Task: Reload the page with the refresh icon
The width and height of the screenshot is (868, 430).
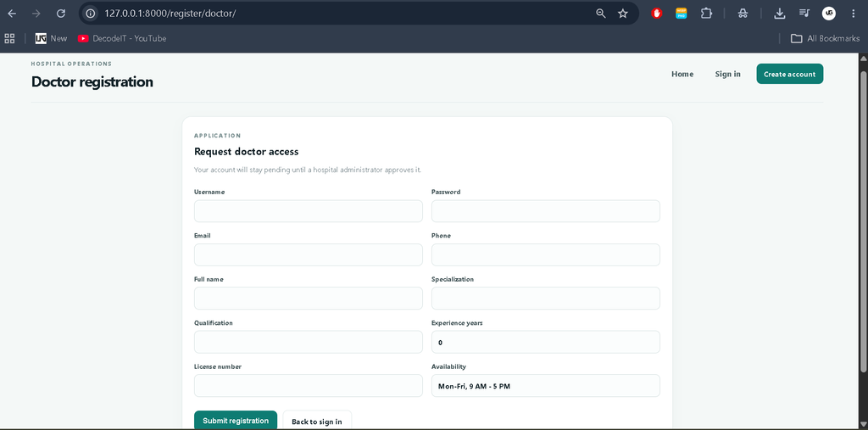Action: click(x=61, y=14)
